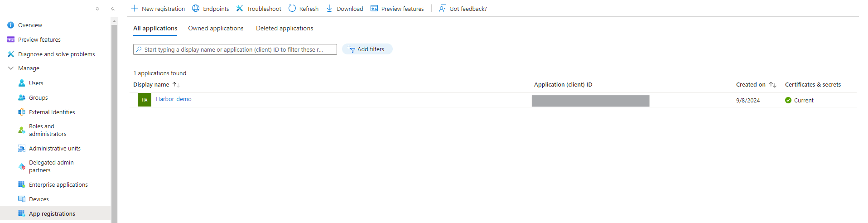The image size is (868, 223).
Task: Sort by Created on arrows
Action: pos(773,85)
